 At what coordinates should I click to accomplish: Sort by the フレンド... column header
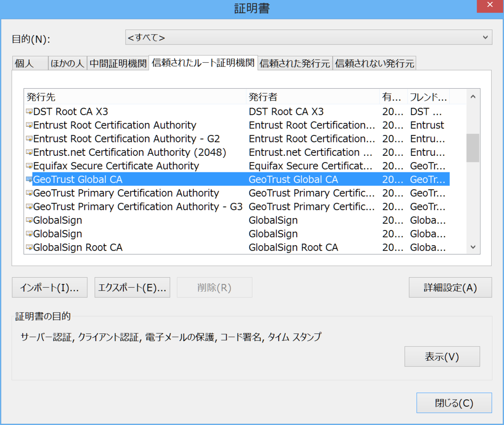point(428,97)
